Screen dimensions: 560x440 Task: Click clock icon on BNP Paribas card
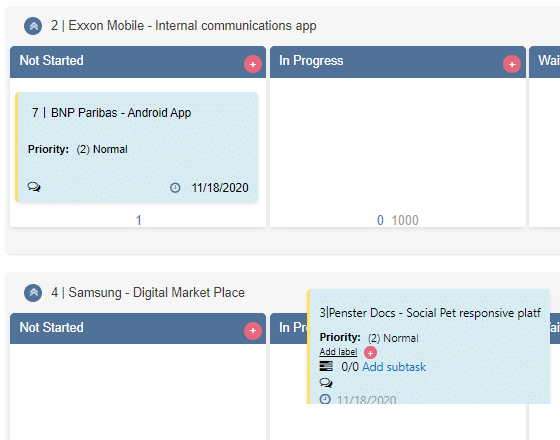point(175,188)
